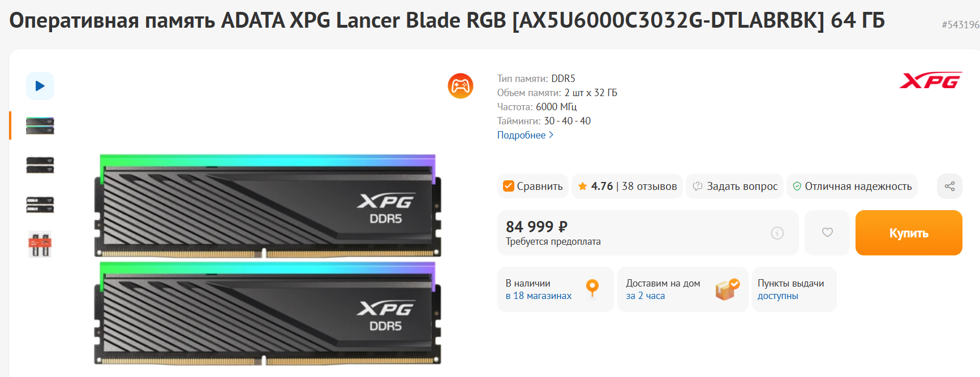Select the red packaged RAM thumbnail
980x377 pixels.
tap(40, 244)
